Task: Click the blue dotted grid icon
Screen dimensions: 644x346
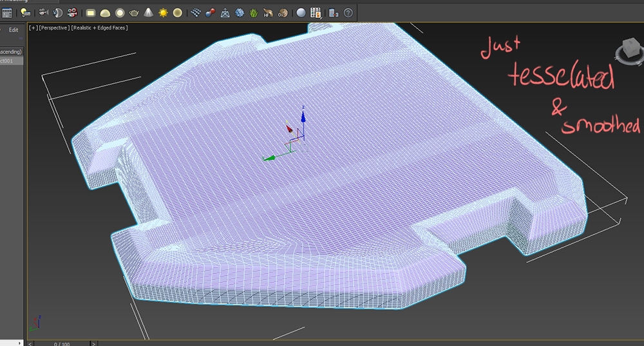Action: click(196, 13)
